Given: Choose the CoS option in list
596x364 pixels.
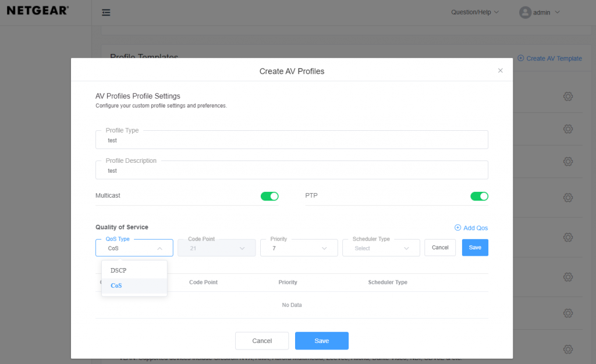Looking at the screenshot, I should (x=116, y=286).
